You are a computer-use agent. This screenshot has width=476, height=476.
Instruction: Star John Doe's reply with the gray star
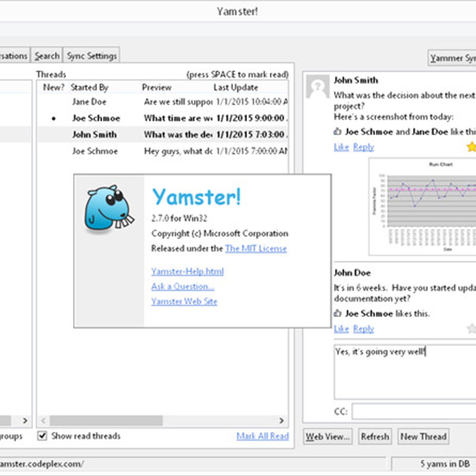[471, 329]
